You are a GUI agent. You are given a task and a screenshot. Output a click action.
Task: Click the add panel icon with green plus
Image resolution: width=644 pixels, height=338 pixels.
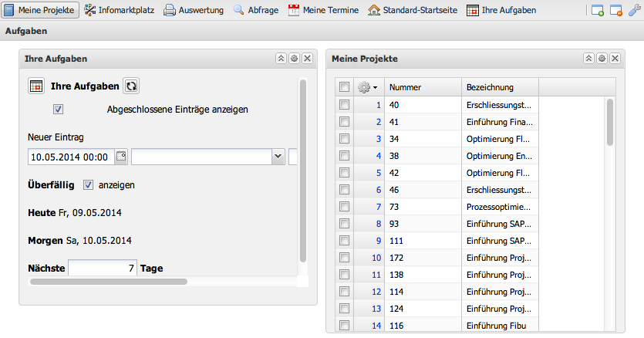[x=598, y=10]
